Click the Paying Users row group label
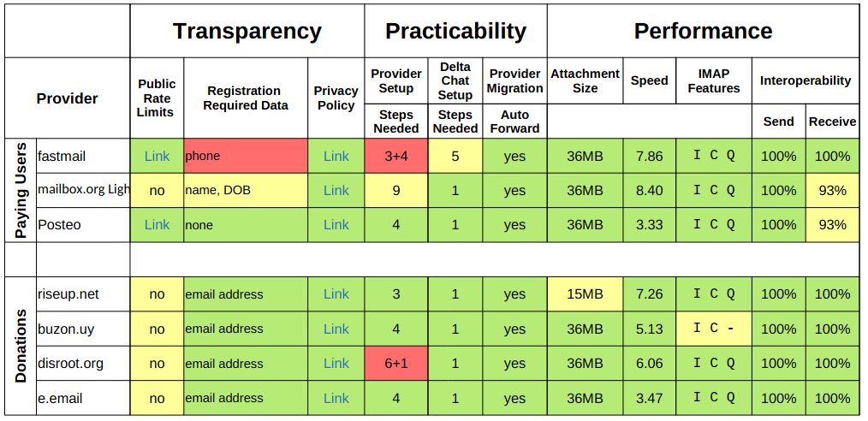 [x=21, y=190]
